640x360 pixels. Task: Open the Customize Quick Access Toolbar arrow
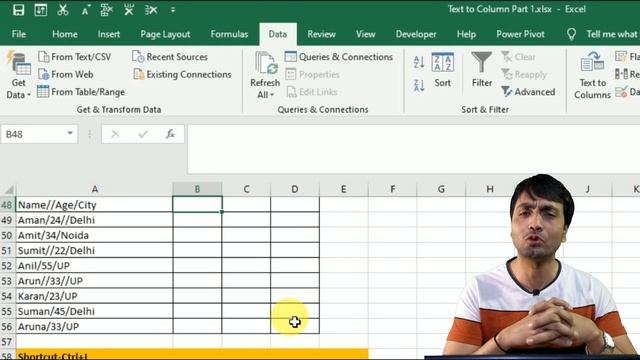click(x=173, y=9)
